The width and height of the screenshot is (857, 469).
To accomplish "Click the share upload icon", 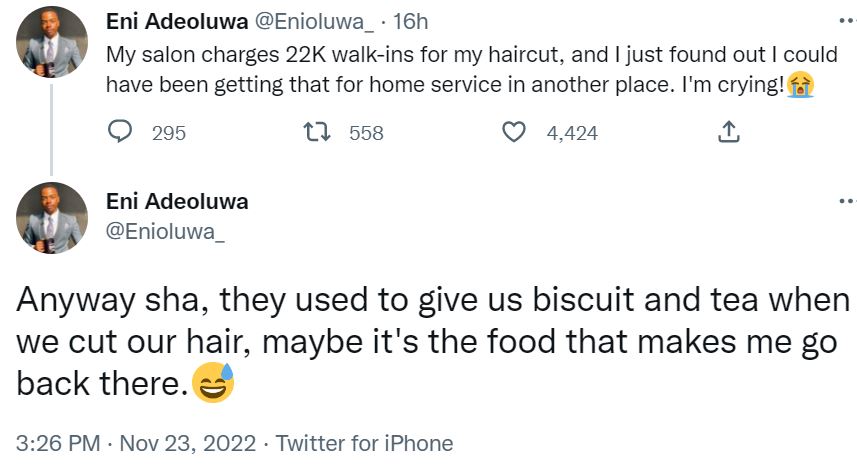I will coord(729,132).
